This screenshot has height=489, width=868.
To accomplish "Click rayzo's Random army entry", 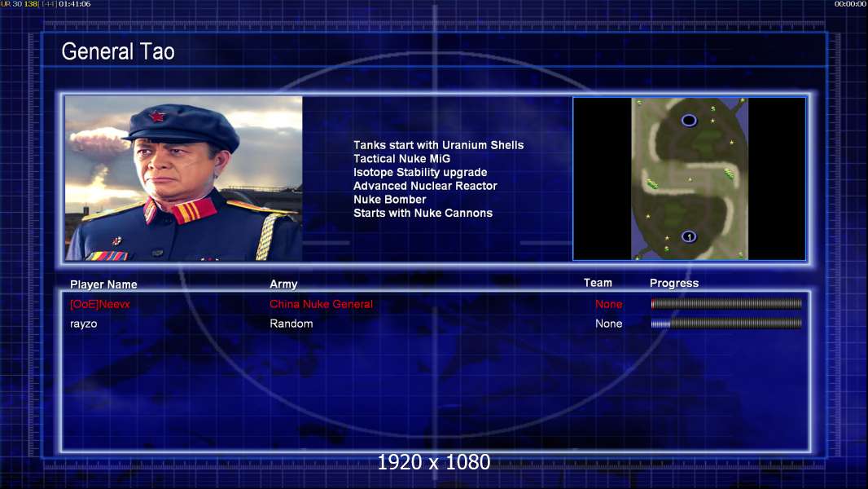I will [292, 324].
